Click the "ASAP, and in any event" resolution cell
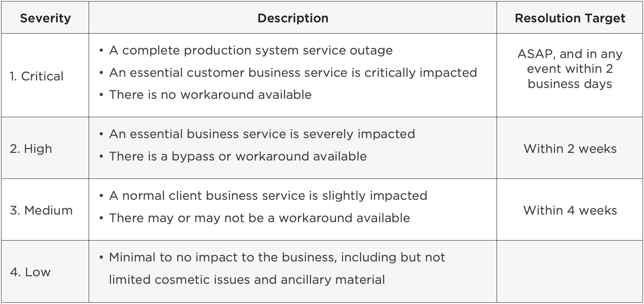644x304 pixels. pos(570,69)
